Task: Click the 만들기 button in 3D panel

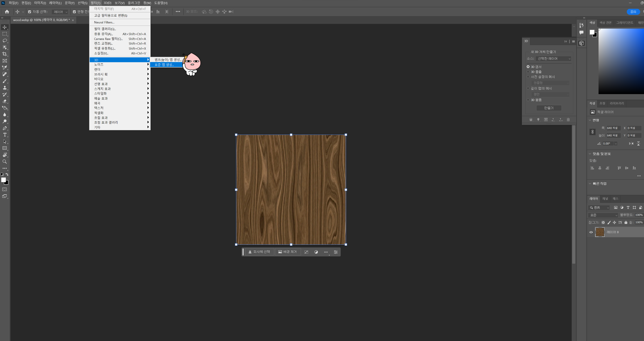Action: 549,108
